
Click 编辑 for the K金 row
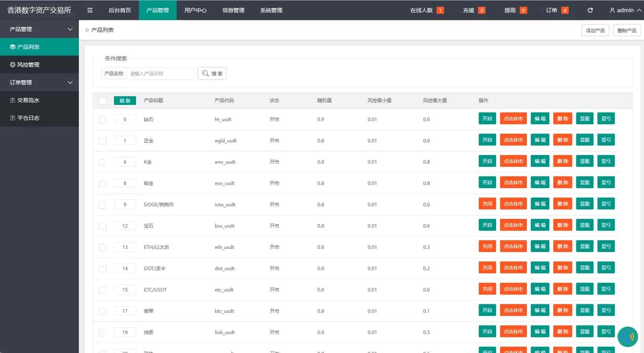(539, 161)
